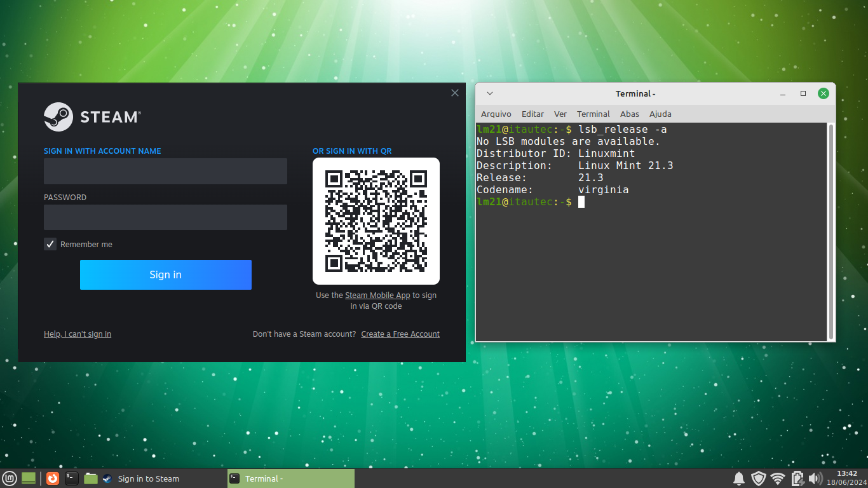Click the Steam logo in the sign-in window
The width and height of the screenshot is (868, 488).
[92, 117]
